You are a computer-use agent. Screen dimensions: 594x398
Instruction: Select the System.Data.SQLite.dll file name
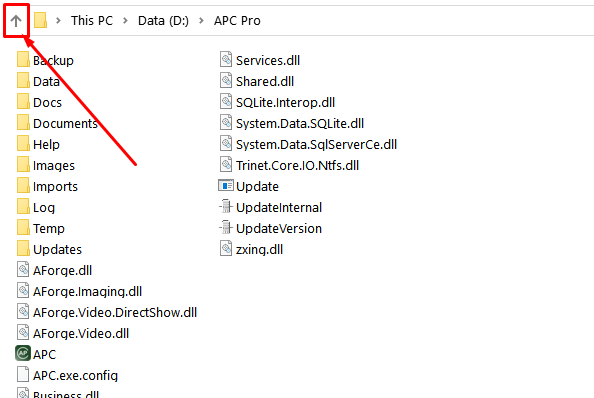(300, 123)
